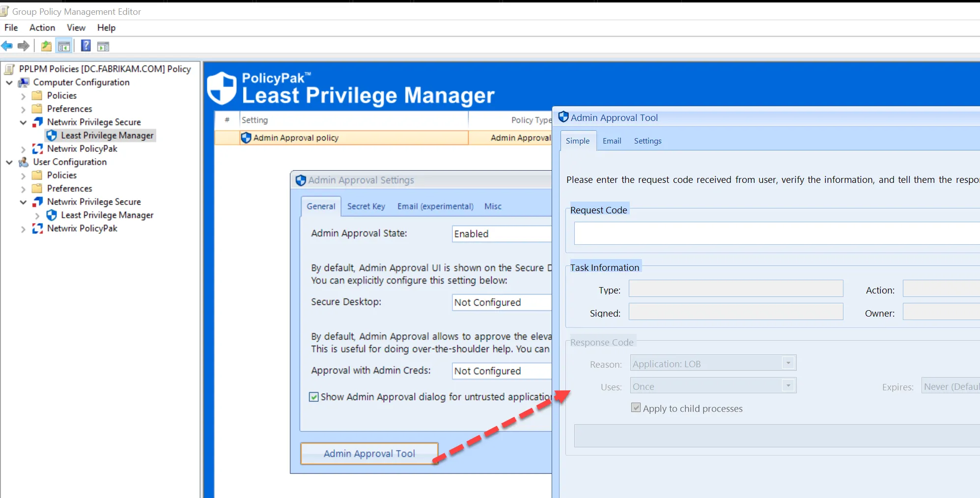Select the Least Privilege Manager shield icon
The image size is (980, 498).
click(51, 135)
